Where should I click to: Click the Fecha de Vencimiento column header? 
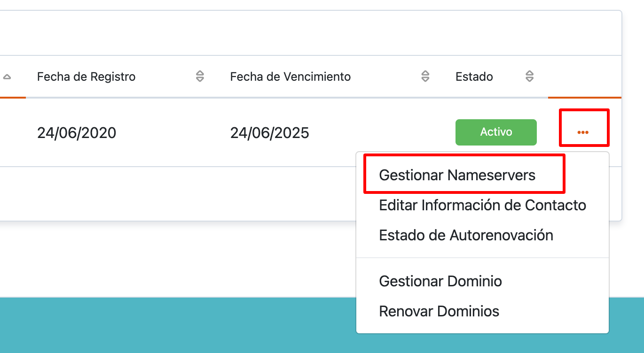tap(291, 77)
